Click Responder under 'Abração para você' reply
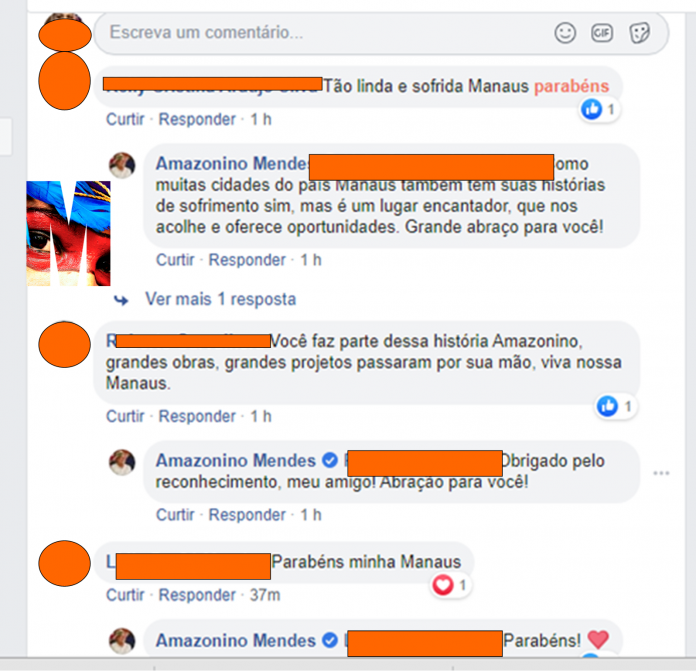 (x=247, y=515)
